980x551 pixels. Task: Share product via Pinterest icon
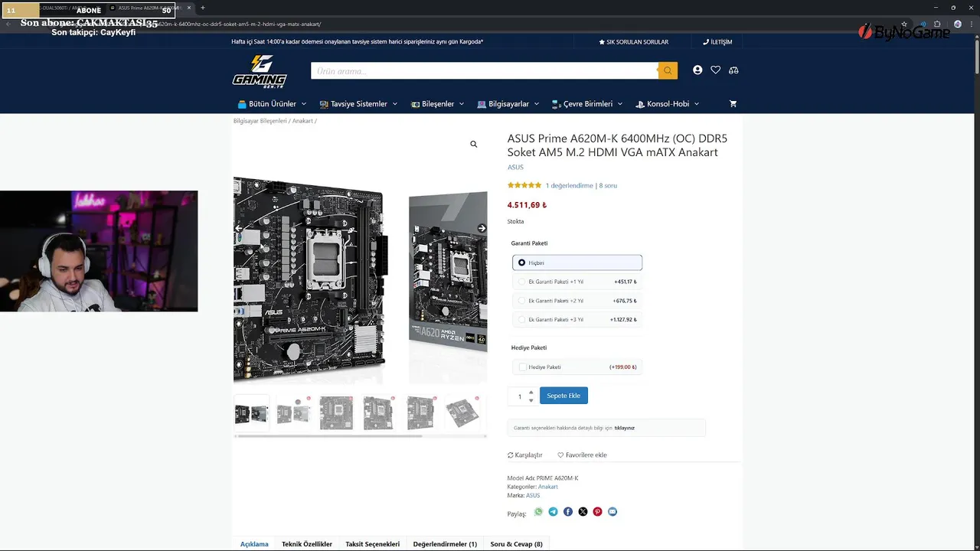(x=597, y=512)
